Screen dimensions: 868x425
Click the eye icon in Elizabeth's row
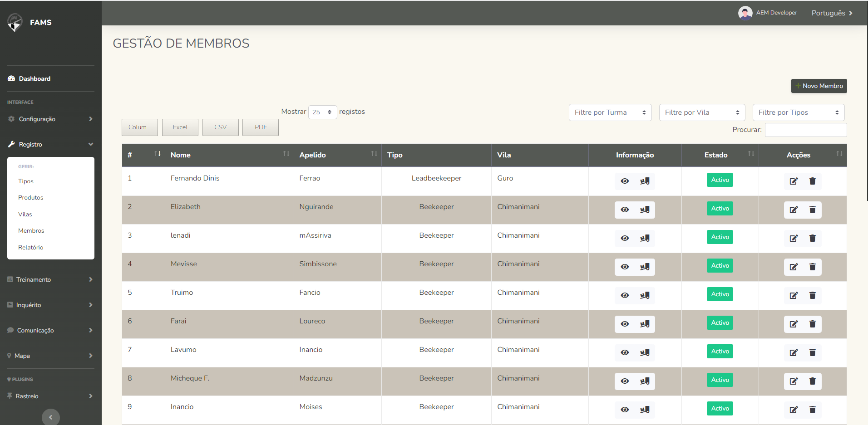point(625,210)
